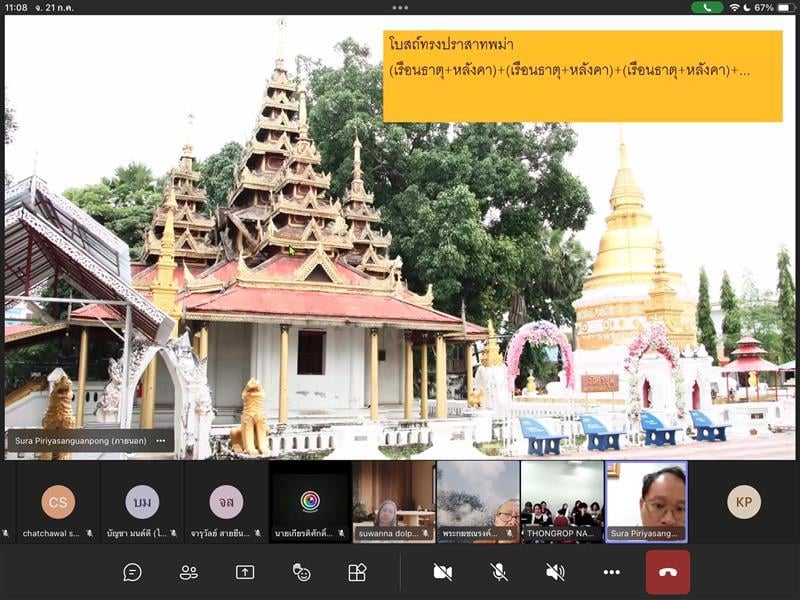Select the CS chatchawal participant tile
Screen dimensions: 800x600
coord(58,502)
